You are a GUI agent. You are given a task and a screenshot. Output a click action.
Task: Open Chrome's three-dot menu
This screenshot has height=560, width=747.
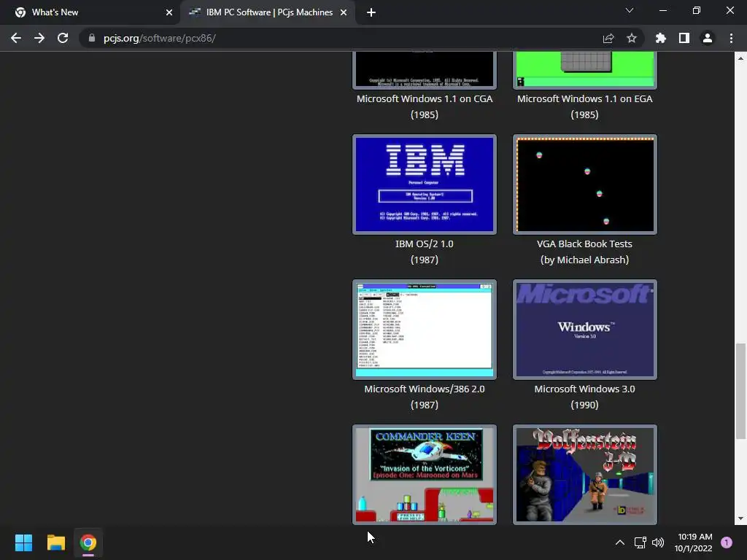click(x=731, y=38)
